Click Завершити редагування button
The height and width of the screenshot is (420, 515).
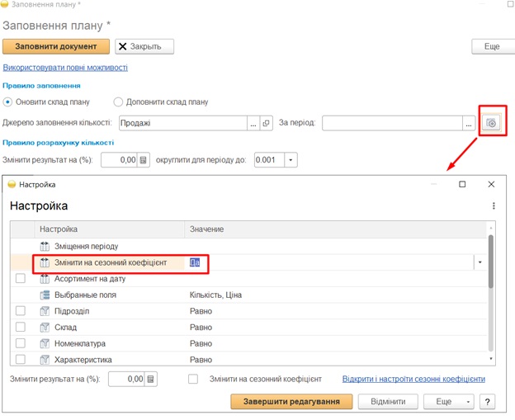[291, 402]
